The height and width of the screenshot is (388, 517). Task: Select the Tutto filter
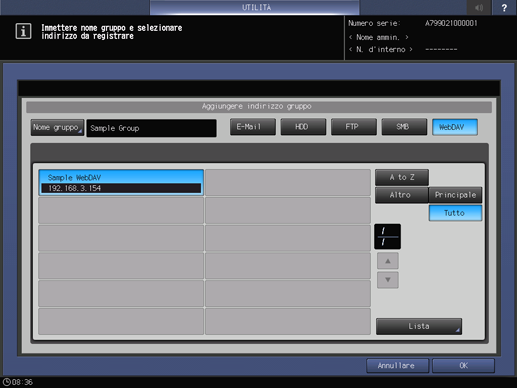455,213
